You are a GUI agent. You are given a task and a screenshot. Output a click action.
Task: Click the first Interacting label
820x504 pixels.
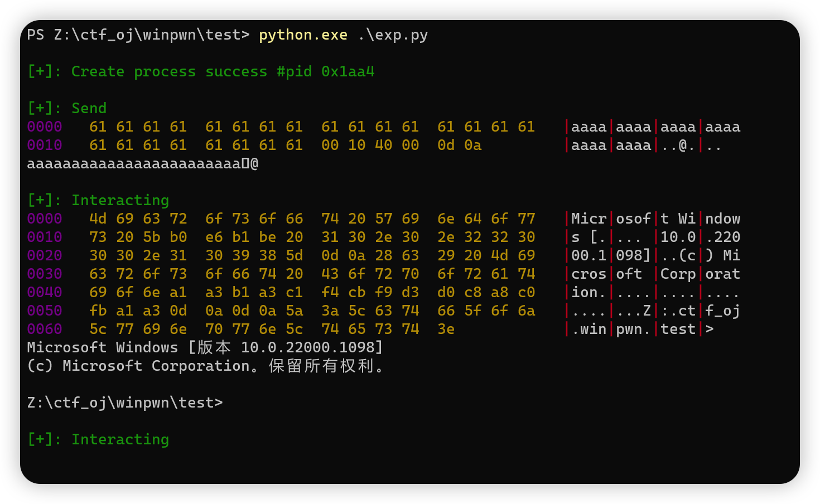(x=120, y=200)
